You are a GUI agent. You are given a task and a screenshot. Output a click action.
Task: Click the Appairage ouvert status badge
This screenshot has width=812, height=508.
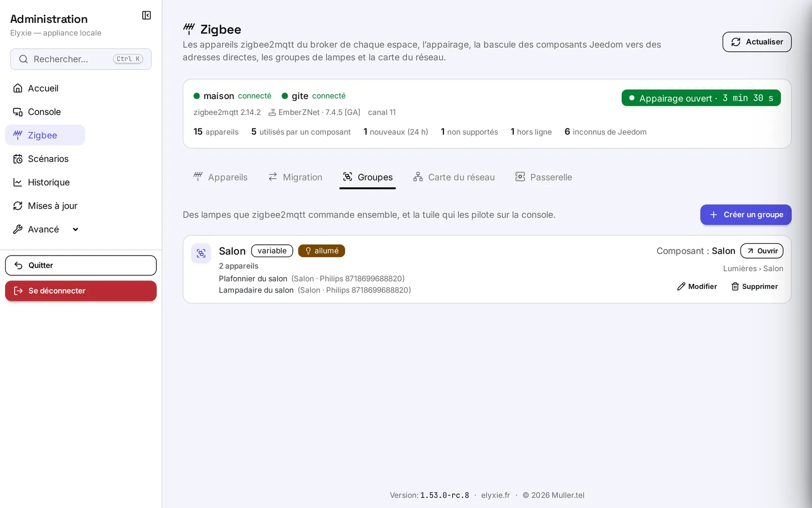(701, 98)
